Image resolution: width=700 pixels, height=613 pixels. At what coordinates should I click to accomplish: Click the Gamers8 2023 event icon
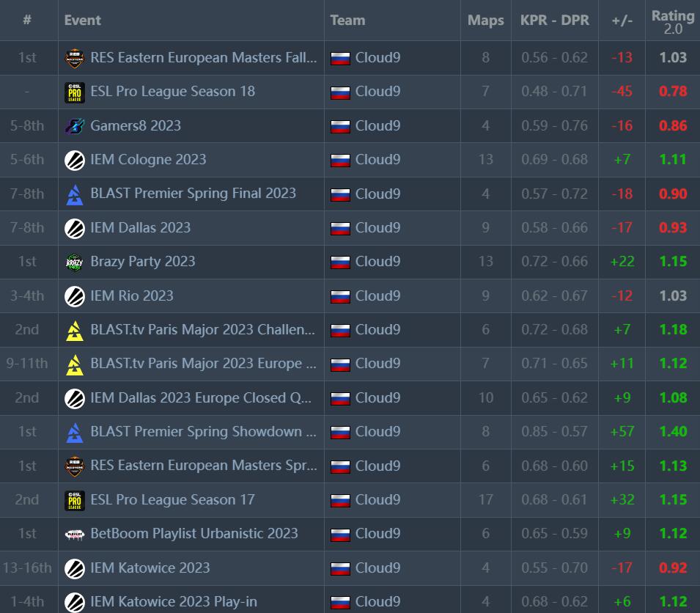(x=75, y=125)
